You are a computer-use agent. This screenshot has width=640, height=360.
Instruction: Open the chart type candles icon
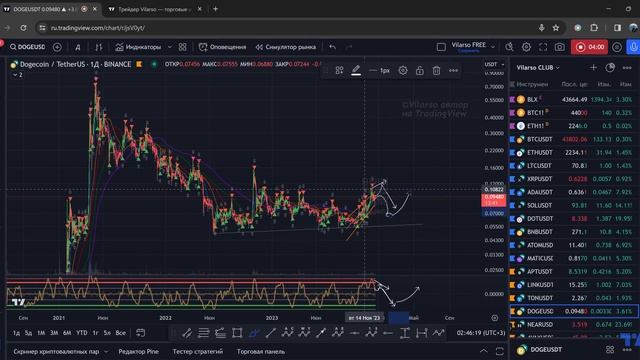[98, 47]
